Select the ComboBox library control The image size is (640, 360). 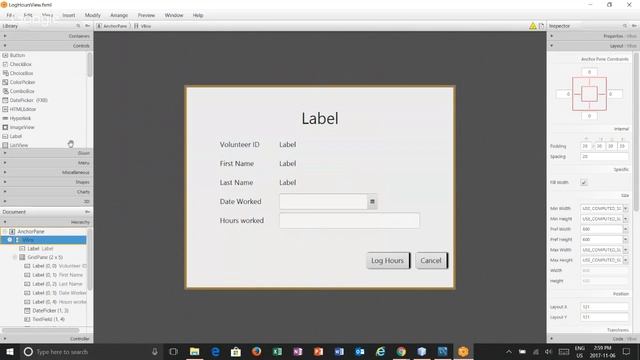coord(22,91)
